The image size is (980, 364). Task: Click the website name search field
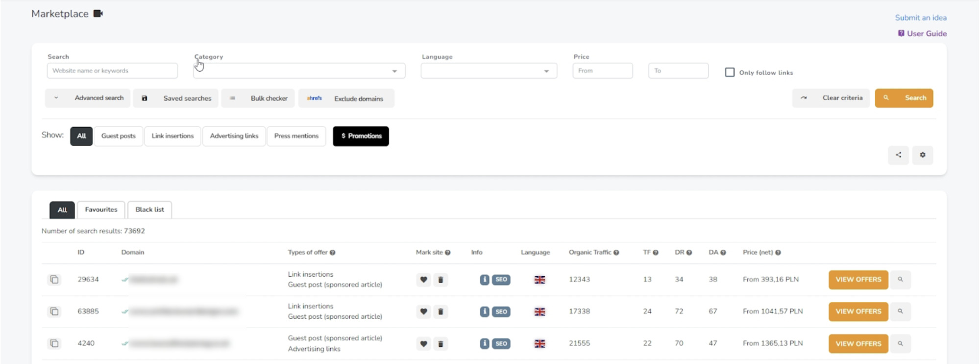112,71
